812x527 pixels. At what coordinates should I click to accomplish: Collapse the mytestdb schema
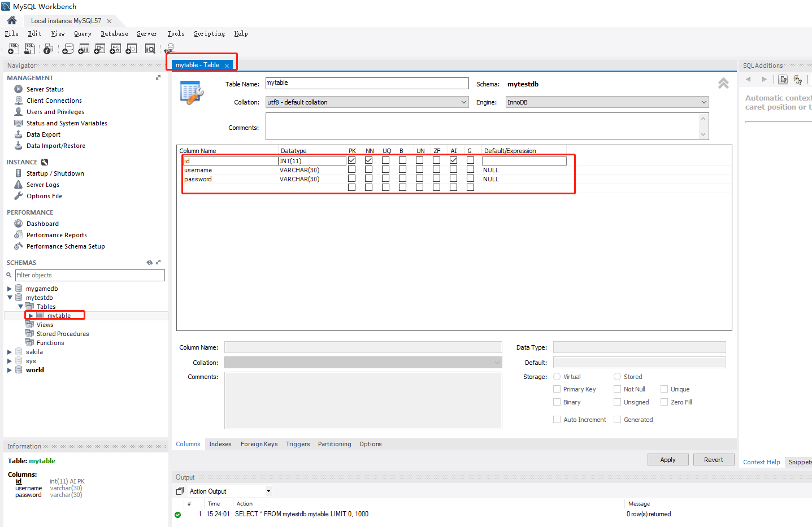[x=10, y=298]
